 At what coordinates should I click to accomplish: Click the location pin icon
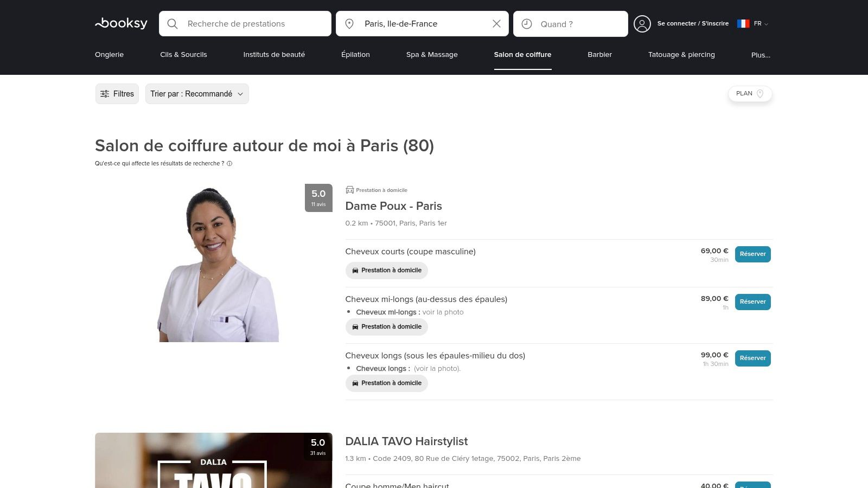tap(349, 24)
